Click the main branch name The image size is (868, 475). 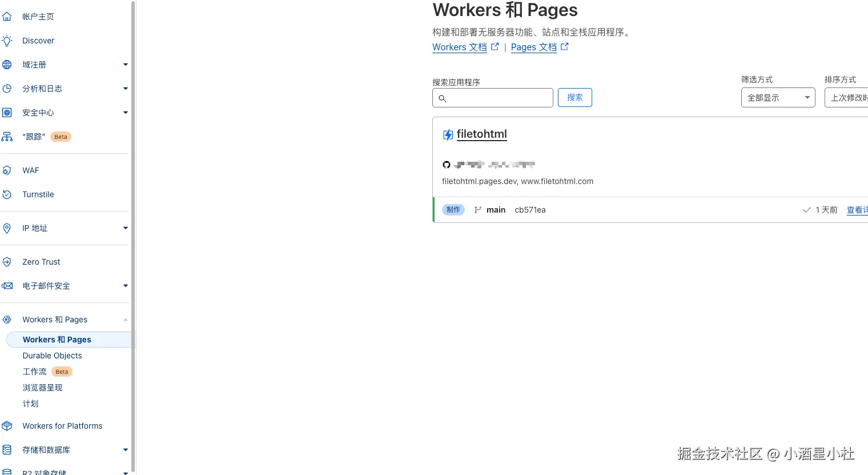pyautogui.click(x=496, y=210)
